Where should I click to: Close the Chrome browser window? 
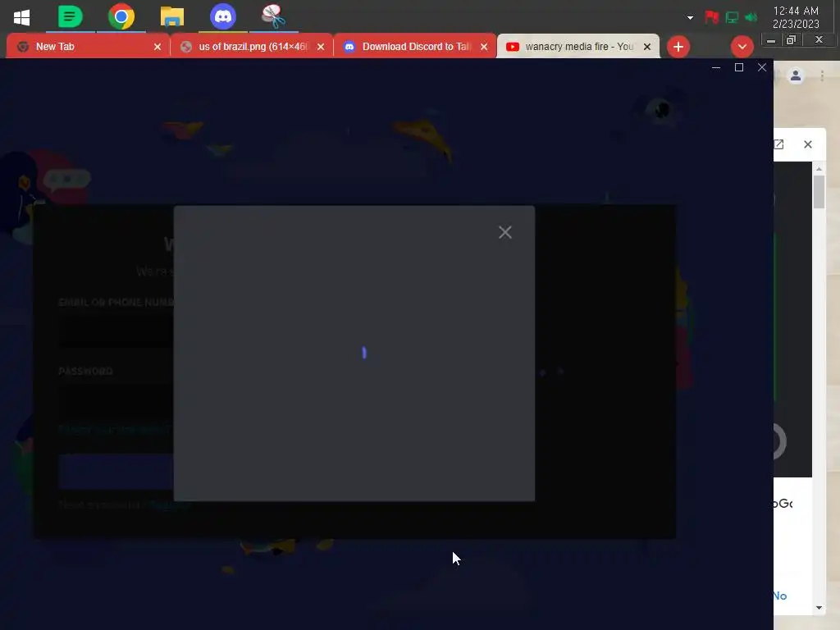coord(819,39)
